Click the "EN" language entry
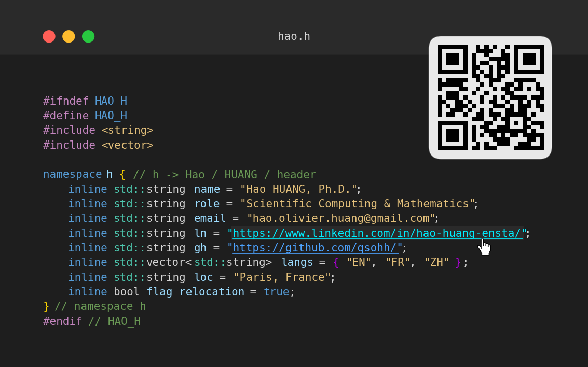This screenshot has width=588, height=367. pyautogui.click(x=359, y=262)
